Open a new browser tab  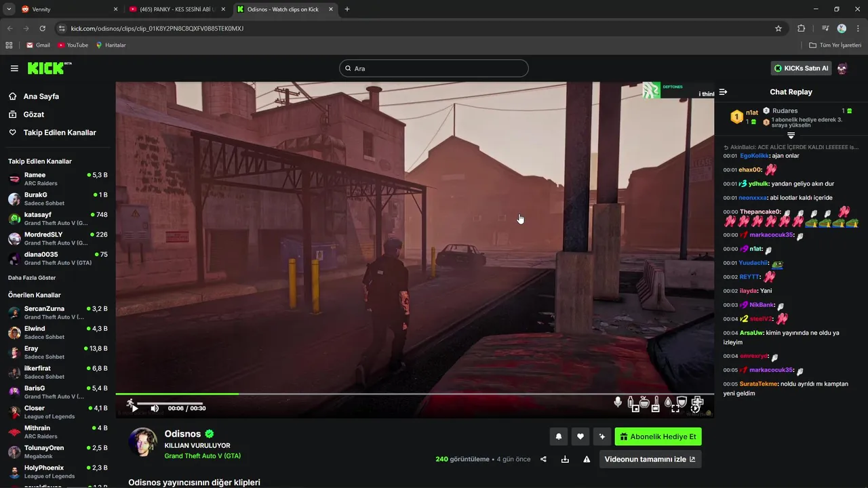(x=347, y=9)
